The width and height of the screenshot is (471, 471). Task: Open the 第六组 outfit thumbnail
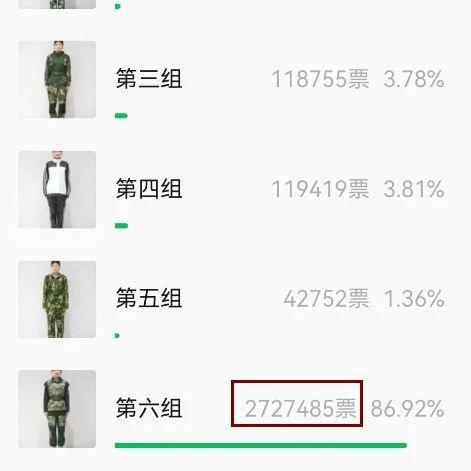57,409
